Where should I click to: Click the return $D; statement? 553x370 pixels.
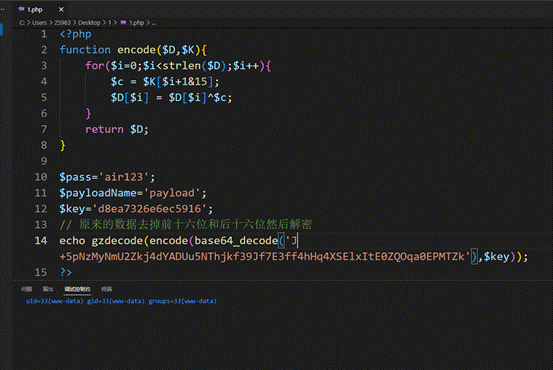tap(117, 129)
